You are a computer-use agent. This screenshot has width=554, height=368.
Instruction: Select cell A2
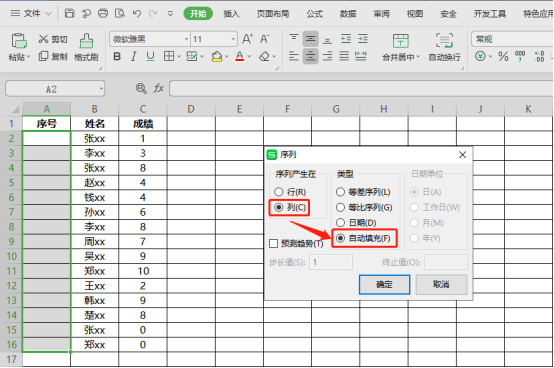pyautogui.click(x=47, y=138)
